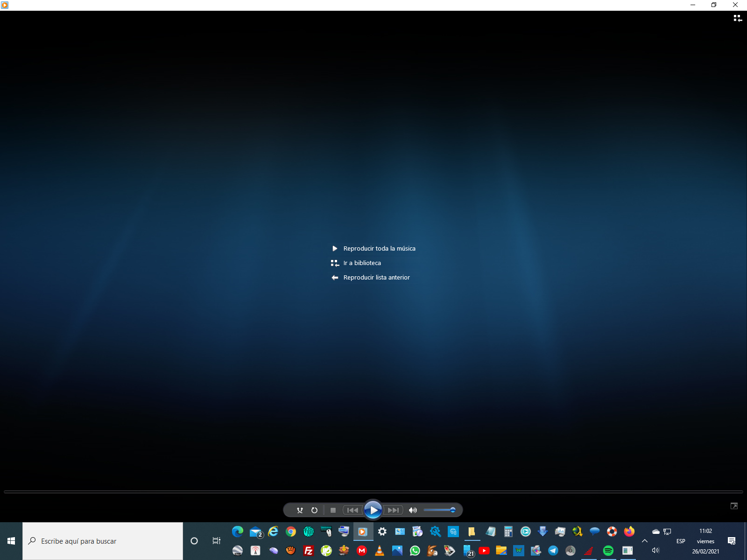
Task: Toggle repeat mode
Action: coord(314,510)
